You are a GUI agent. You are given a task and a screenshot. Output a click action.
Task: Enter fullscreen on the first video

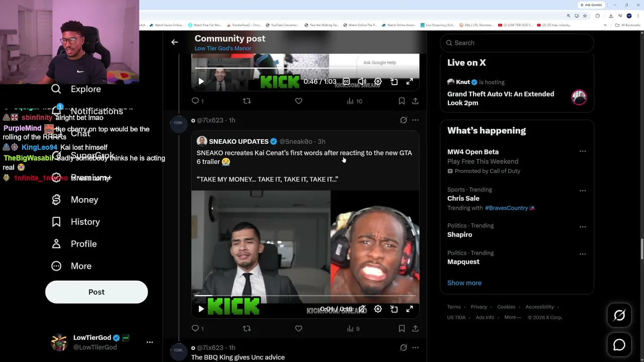point(410,81)
